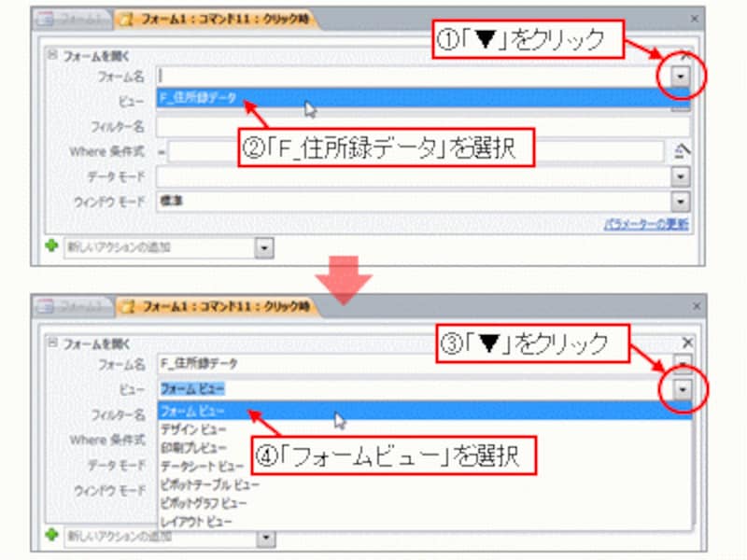Select デザイン ビュー in the view list
The image size is (747, 560).
tap(425, 429)
